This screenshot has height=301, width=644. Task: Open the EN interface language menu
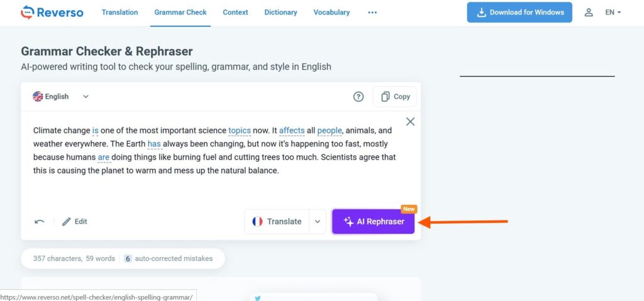coord(613,13)
